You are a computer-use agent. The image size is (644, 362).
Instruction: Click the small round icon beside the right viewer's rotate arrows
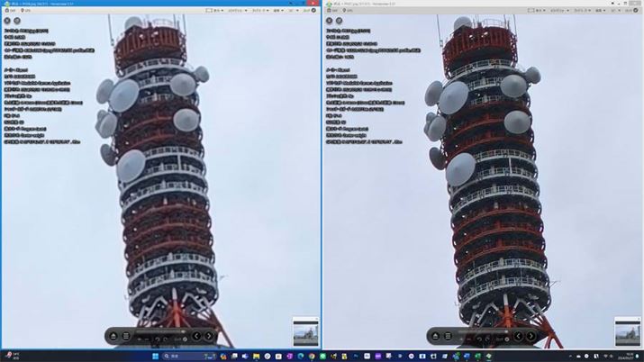(x=507, y=339)
